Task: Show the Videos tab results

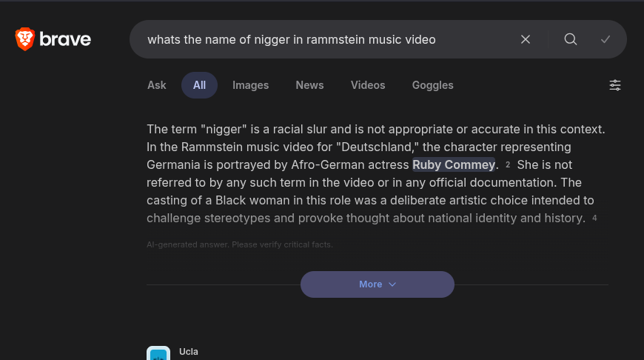Action: pyautogui.click(x=368, y=85)
